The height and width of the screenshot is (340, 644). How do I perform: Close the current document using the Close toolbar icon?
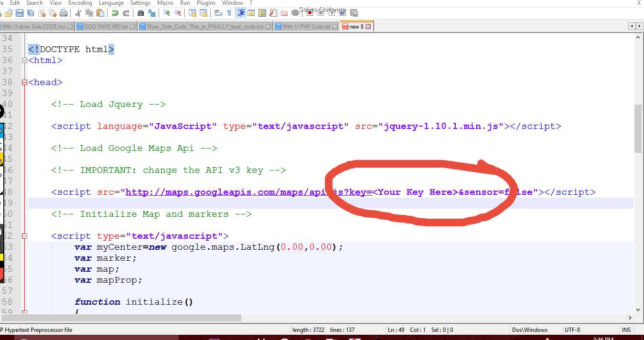click(x=42, y=13)
